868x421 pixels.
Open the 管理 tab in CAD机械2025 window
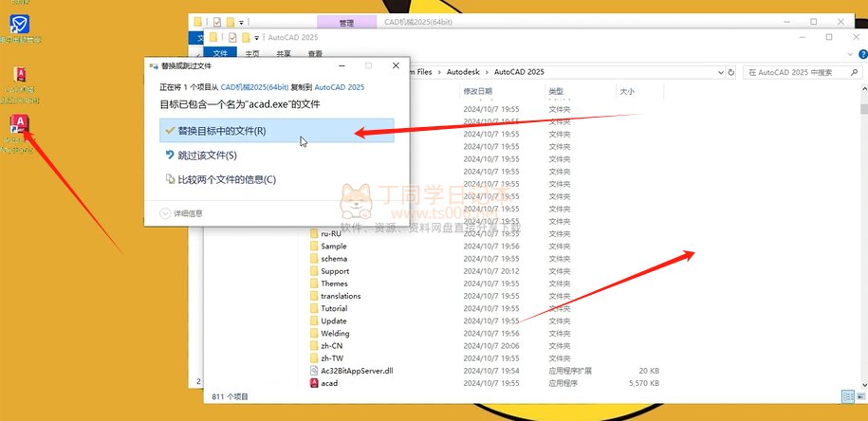point(346,23)
